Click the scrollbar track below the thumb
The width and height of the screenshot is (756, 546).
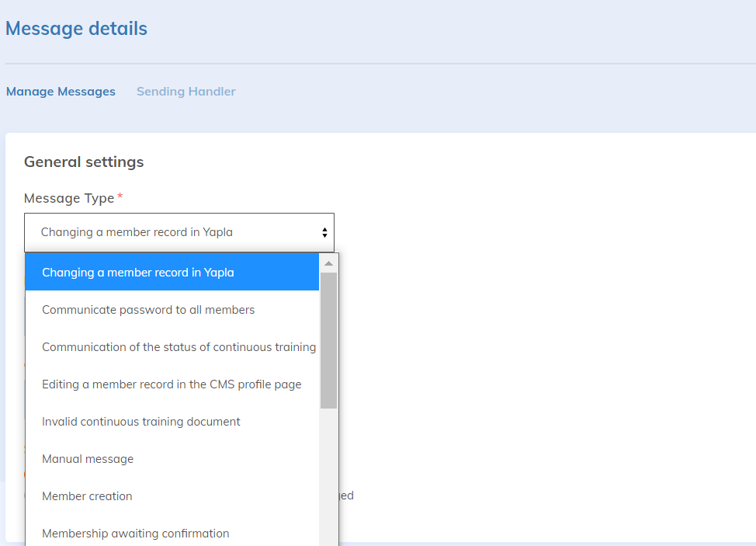[x=328, y=474]
